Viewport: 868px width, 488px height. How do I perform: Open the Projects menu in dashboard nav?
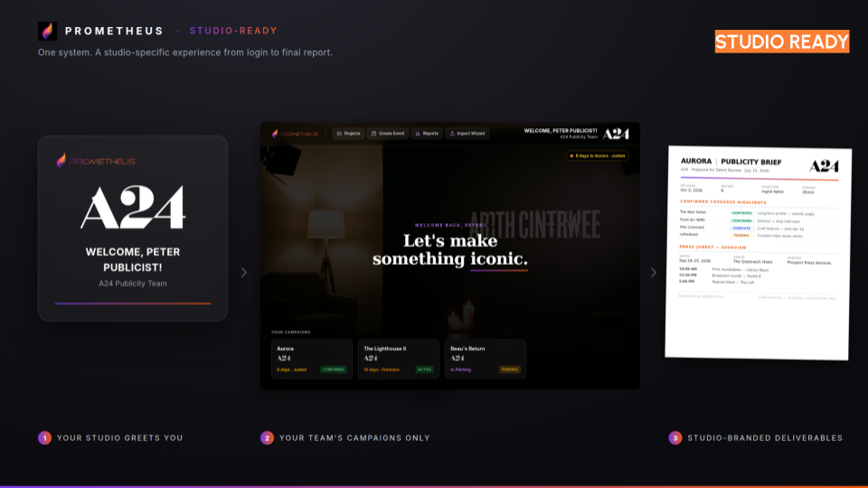[x=349, y=134]
